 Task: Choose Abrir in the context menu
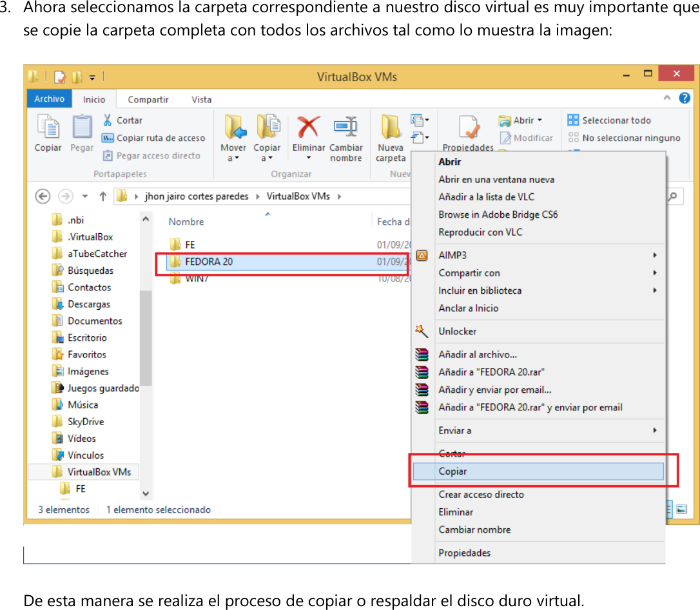click(538, 162)
